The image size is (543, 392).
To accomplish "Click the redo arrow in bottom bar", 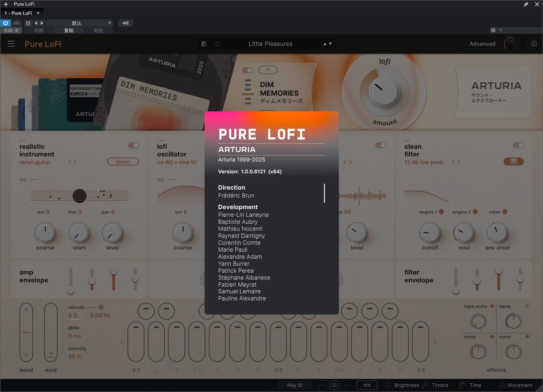I will coord(345,385).
